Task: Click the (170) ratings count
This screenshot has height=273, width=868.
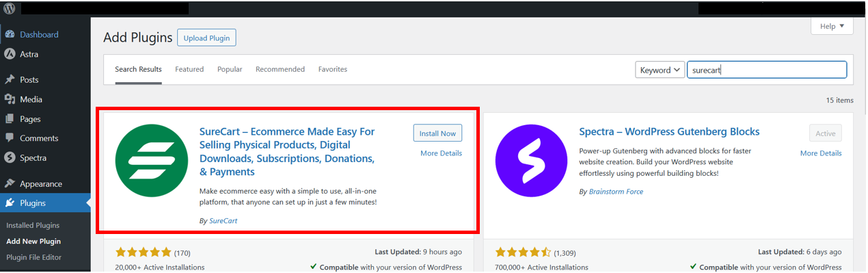Action: [182, 252]
